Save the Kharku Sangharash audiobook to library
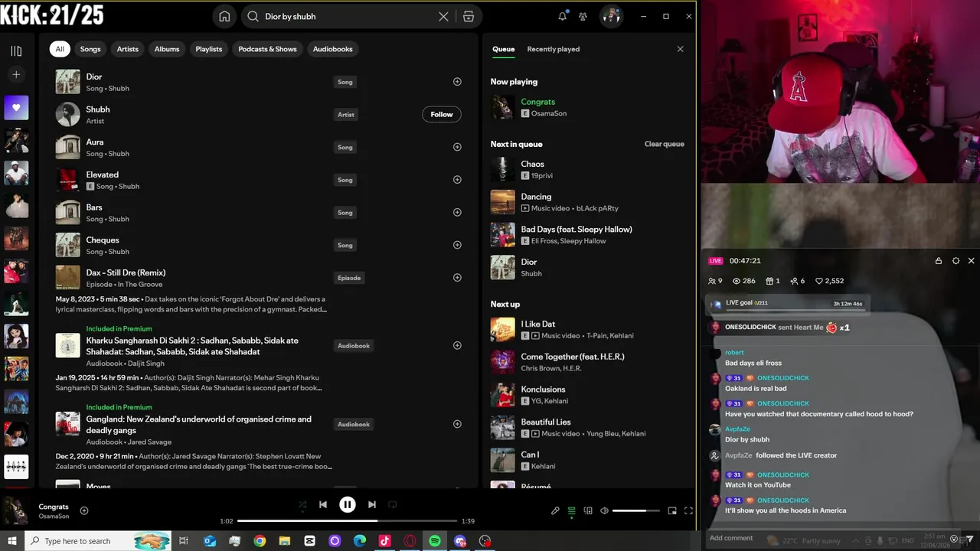Screen dimensions: 980x551 [x=457, y=345]
